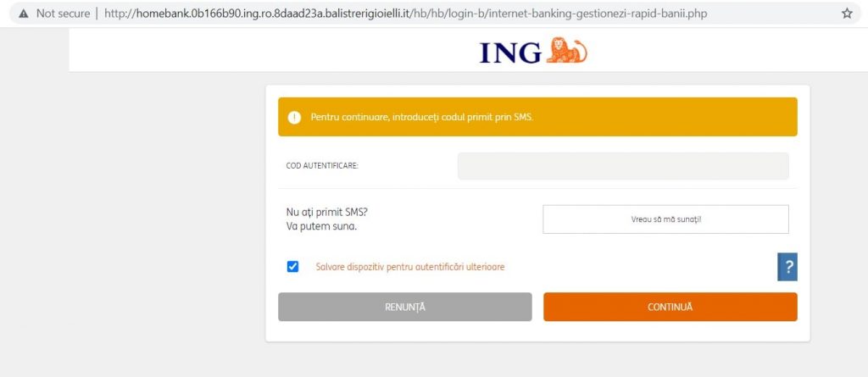868x377 pixels.
Task: Click the ING wordmark text
Action: [x=510, y=53]
